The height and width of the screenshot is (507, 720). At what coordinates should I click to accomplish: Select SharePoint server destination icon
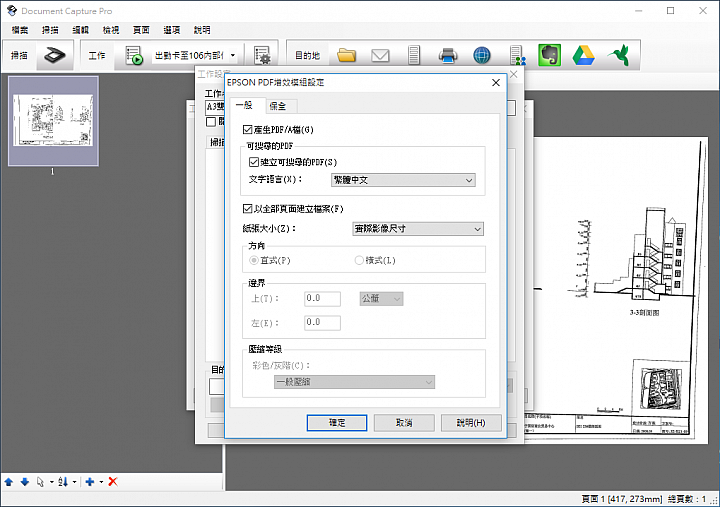517,56
